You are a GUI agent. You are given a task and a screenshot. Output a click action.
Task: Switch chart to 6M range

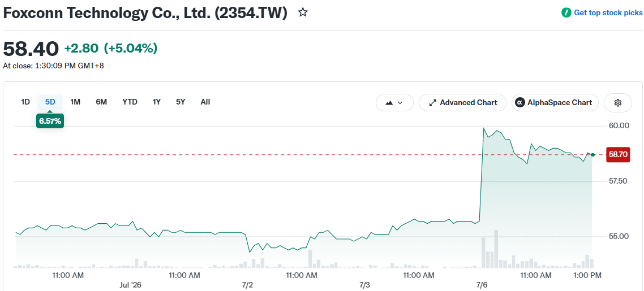point(101,102)
